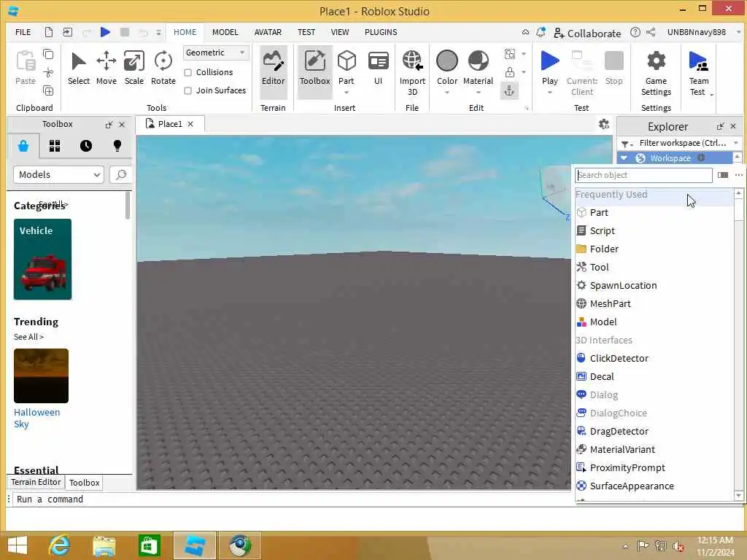Viewport: 747px width, 560px height.
Task: Click the Group icon in Edit section
Action: click(509, 54)
